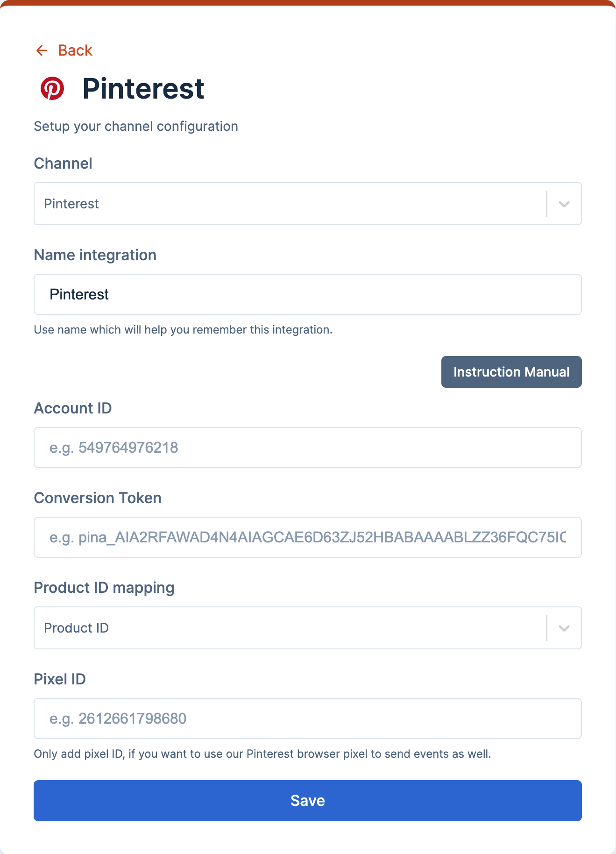Open the Instruction Manual
The image size is (616, 854).
tap(511, 372)
